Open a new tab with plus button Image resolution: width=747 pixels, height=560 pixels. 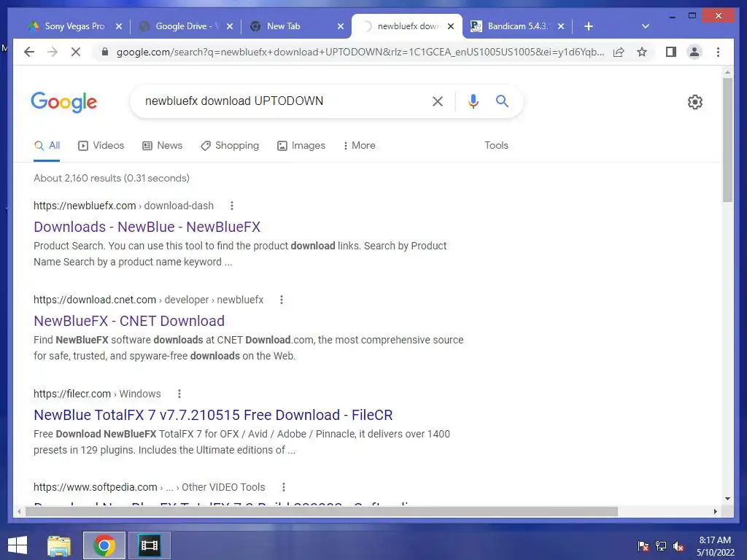pos(589,26)
